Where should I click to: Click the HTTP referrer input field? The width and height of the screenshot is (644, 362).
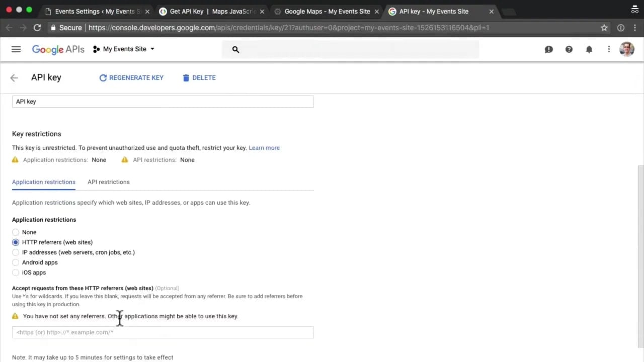pyautogui.click(x=163, y=332)
